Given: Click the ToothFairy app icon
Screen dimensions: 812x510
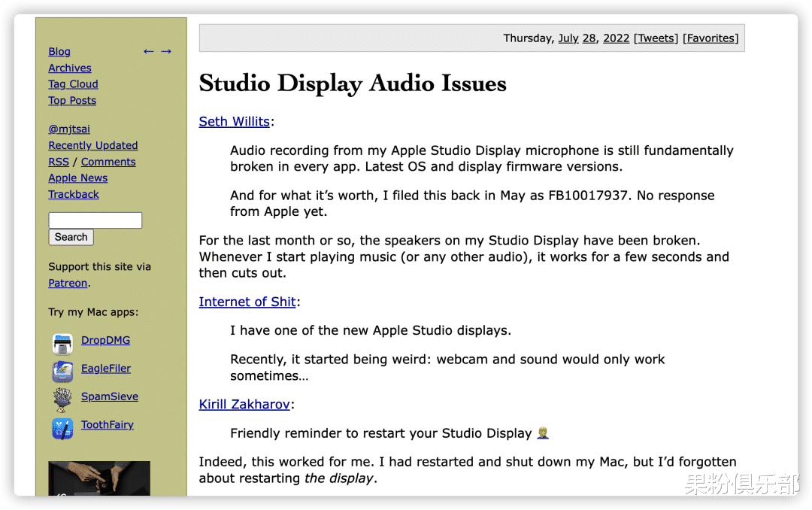Looking at the screenshot, I should pos(62,428).
